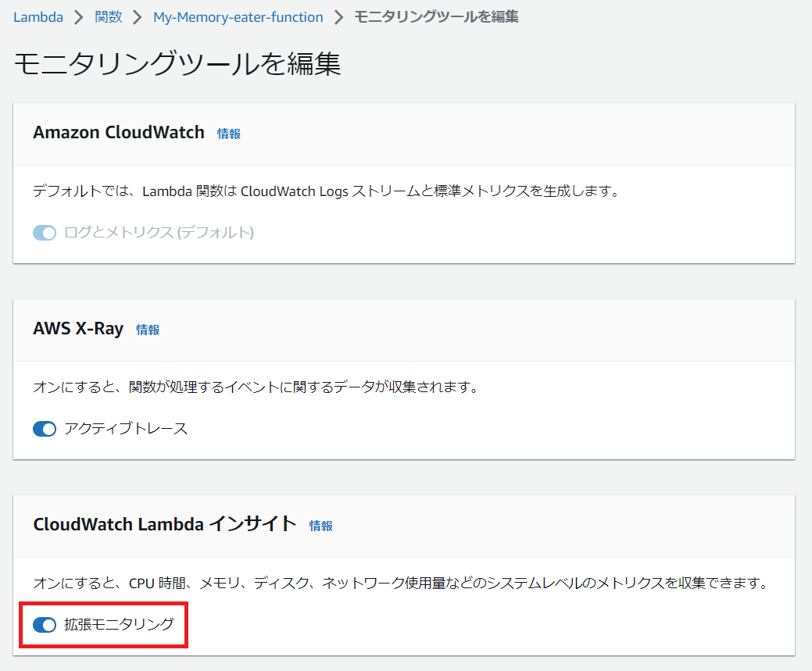The width and height of the screenshot is (812, 671).
Task: Open 情報 link next to AWS X-Ray
Action: (x=148, y=330)
